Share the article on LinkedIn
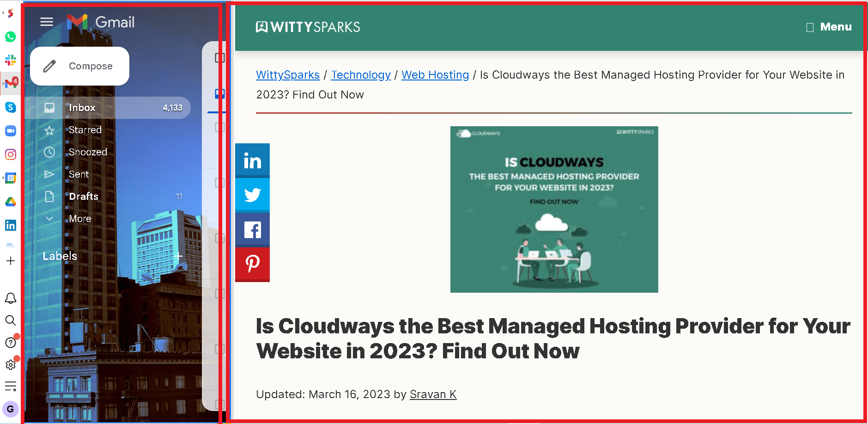 coord(252,160)
